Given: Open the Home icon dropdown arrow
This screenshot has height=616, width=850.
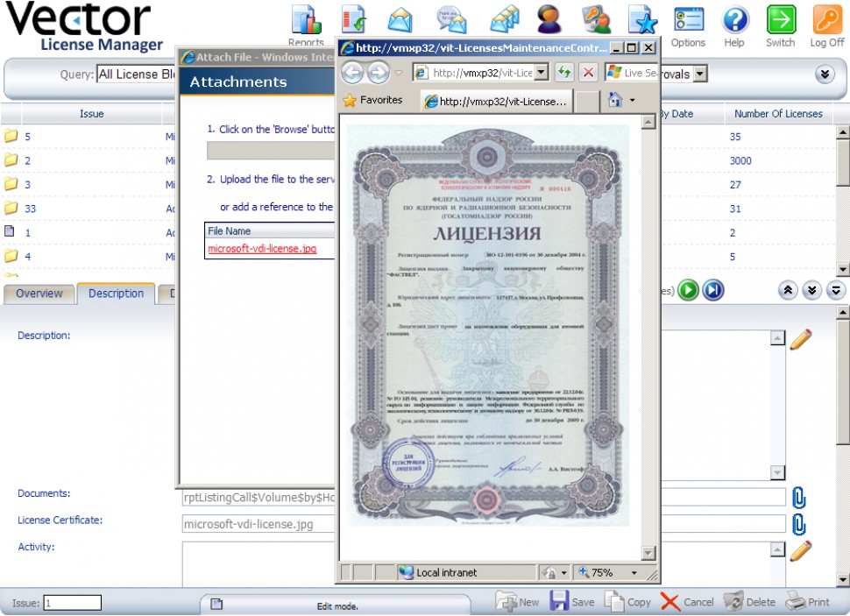Looking at the screenshot, I should (632, 100).
